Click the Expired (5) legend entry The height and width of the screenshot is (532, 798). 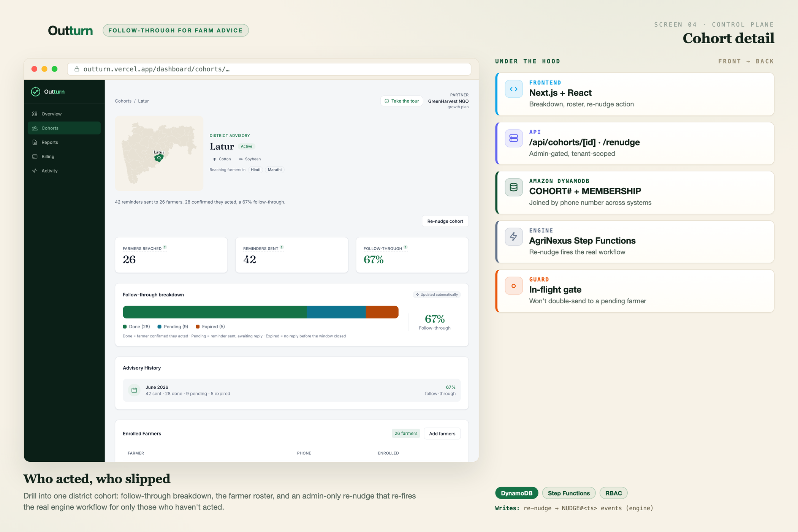pos(210,327)
